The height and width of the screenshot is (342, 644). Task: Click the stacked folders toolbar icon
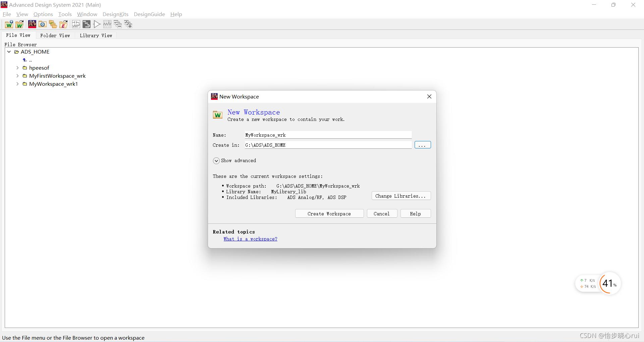tap(53, 24)
